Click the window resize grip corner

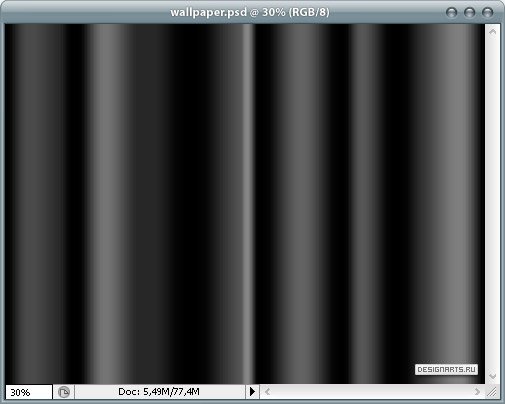pos(492,392)
